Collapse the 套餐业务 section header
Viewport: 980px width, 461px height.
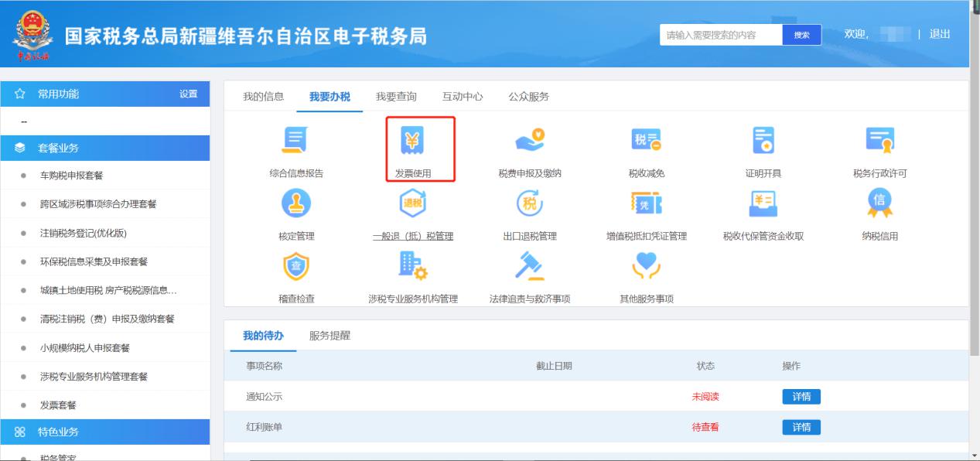click(x=105, y=148)
